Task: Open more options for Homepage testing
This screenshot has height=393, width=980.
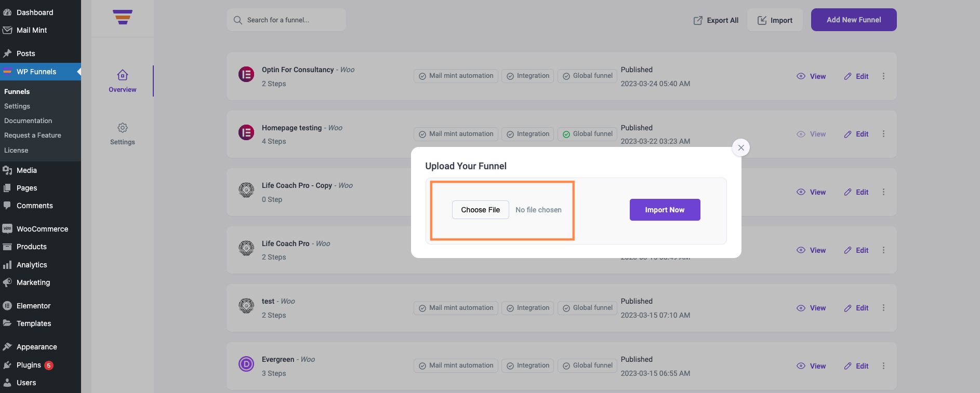Action: (883, 134)
